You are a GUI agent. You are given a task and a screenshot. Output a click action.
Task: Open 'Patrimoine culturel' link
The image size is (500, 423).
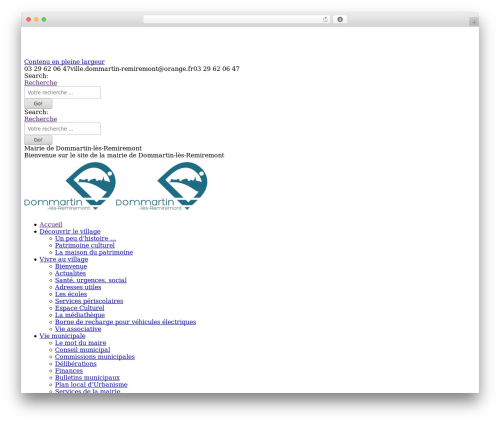pos(85,246)
